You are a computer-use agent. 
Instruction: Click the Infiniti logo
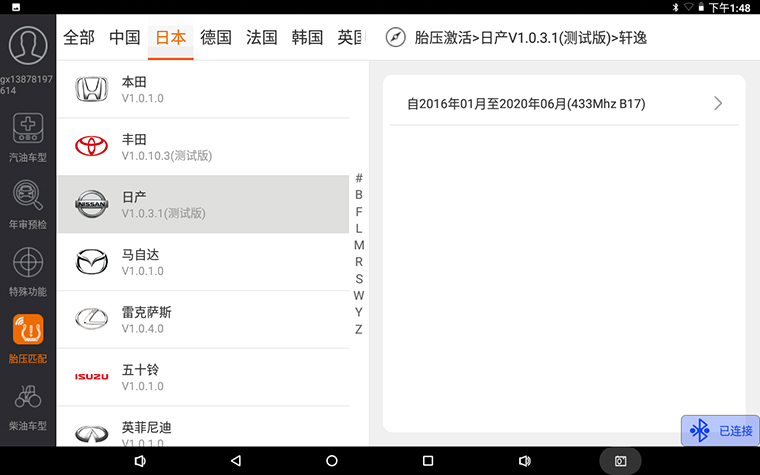tap(92, 434)
